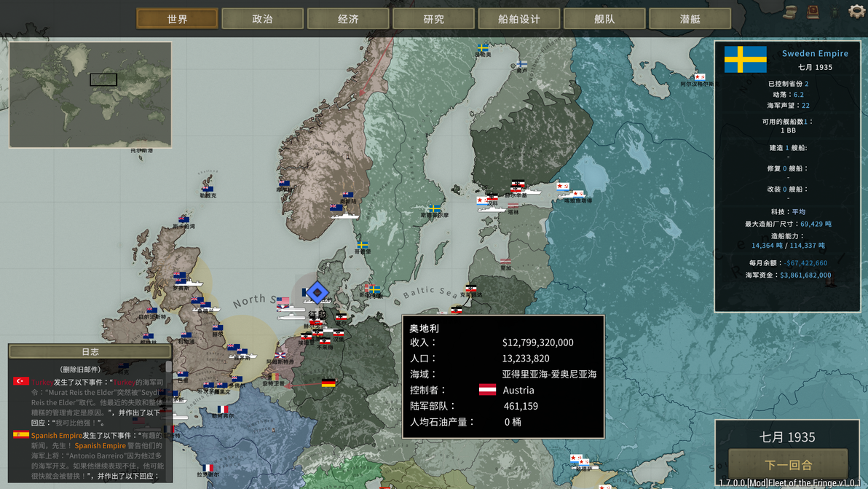The width and height of the screenshot is (868, 489).
Task: Click the Soviet flag at 汉科 port
Action: (483, 200)
